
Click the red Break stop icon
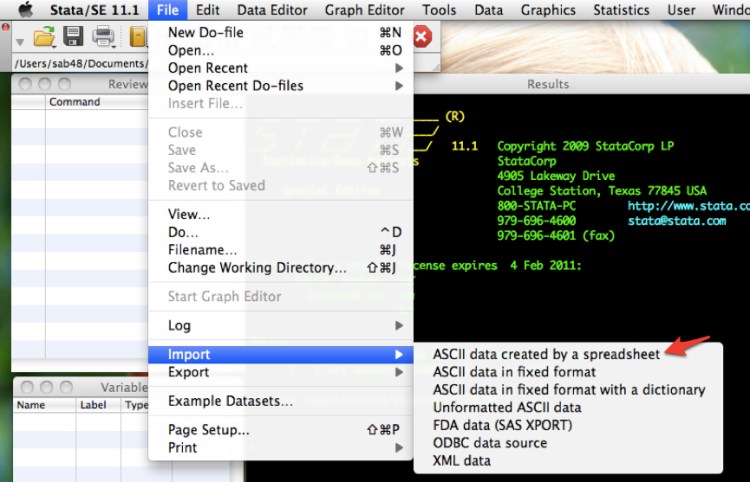[x=421, y=37]
